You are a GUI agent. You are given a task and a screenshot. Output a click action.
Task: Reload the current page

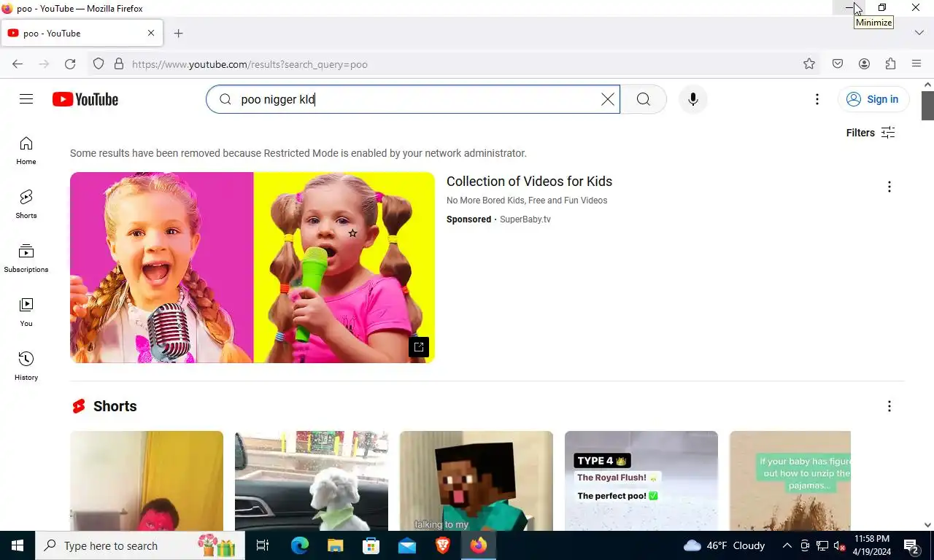[x=70, y=64]
